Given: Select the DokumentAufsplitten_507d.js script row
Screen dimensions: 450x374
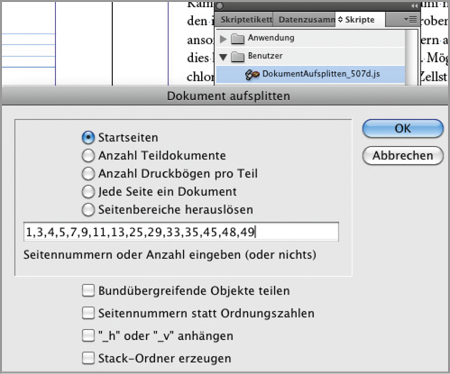Looking at the screenshot, I should (x=311, y=74).
